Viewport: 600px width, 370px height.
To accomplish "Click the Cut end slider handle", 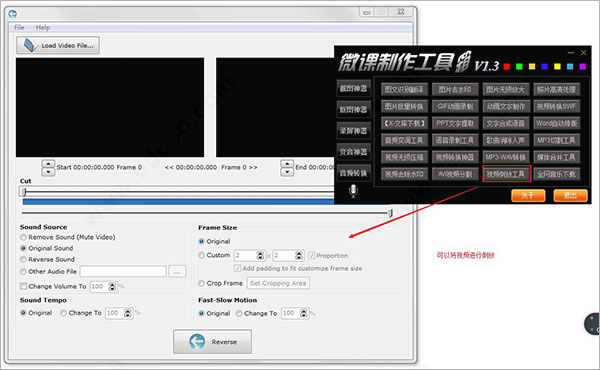I will click(390, 213).
